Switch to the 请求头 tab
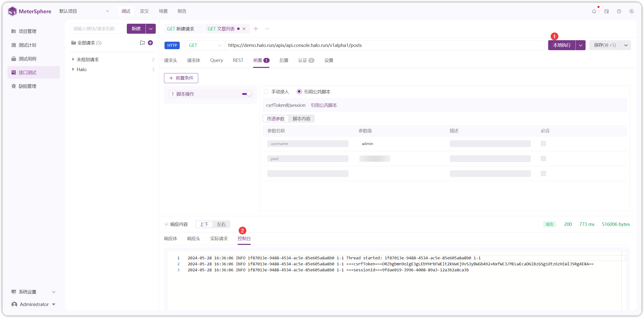644x318 pixels. click(x=170, y=60)
